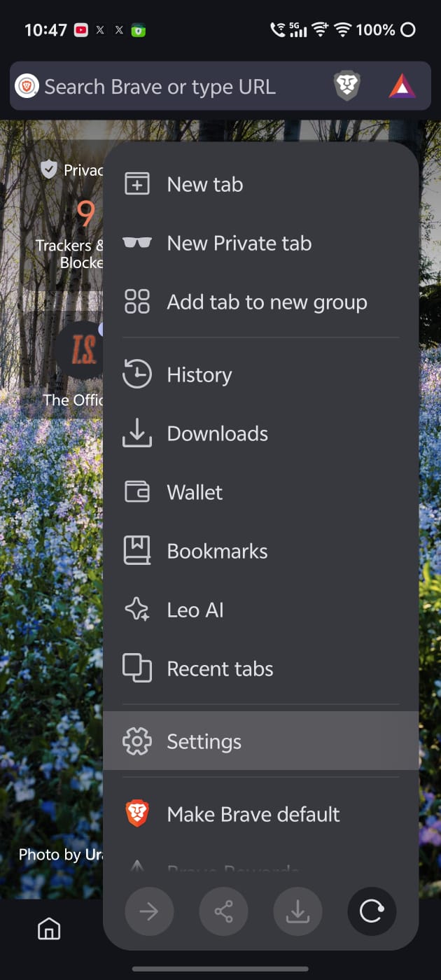The height and width of the screenshot is (980, 441).
Task: Tap the tab group grid icon
Action: pos(137,302)
